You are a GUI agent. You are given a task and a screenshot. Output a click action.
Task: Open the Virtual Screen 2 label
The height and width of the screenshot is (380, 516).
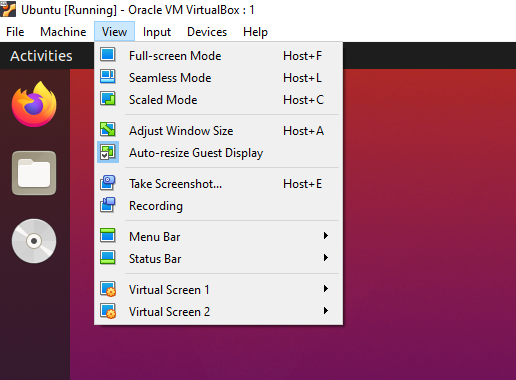169,312
